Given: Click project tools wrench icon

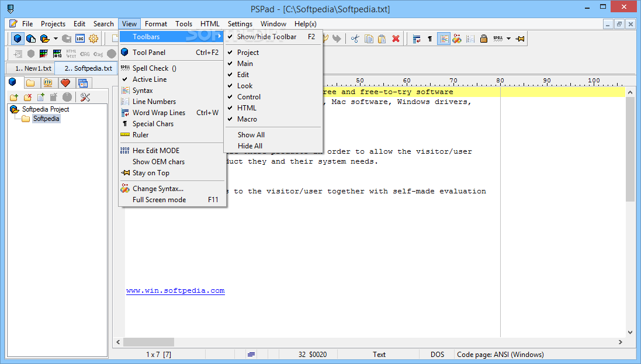Looking at the screenshot, I should point(85,98).
